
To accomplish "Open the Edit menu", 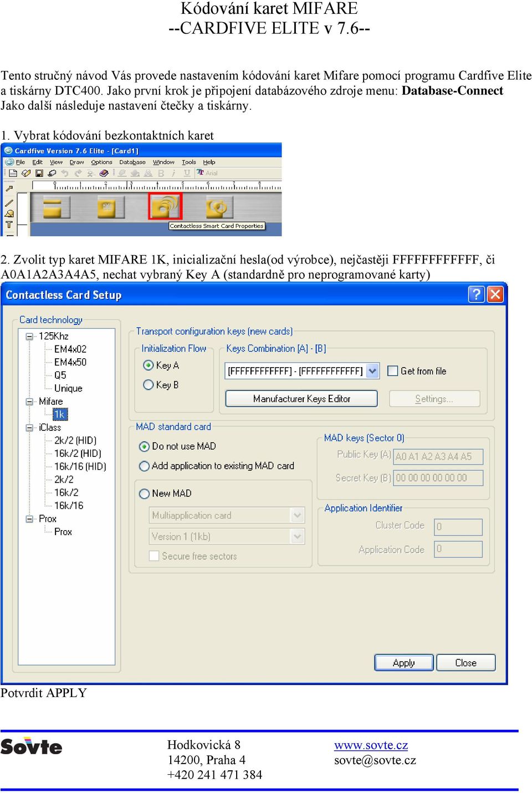I will click(37, 162).
